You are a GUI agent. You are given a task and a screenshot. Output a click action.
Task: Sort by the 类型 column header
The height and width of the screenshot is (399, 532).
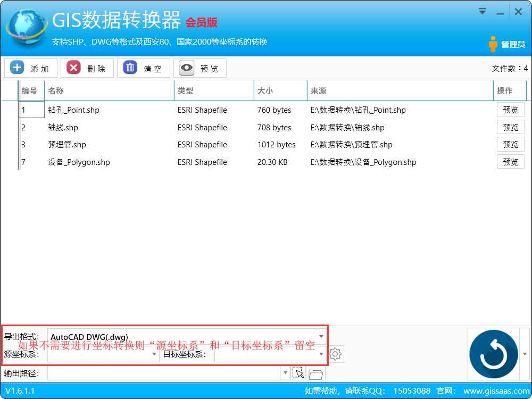[214, 90]
